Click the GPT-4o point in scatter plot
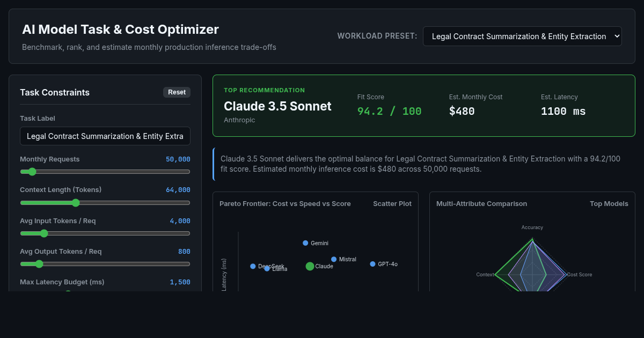Viewport: 644px width, 338px height. (x=372, y=264)
